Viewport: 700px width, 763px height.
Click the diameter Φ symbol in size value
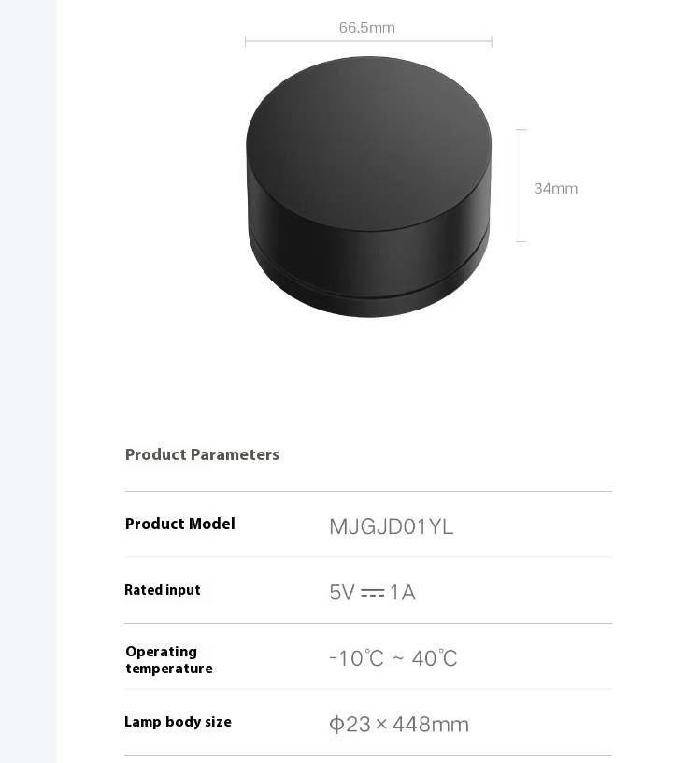[336, 725]
